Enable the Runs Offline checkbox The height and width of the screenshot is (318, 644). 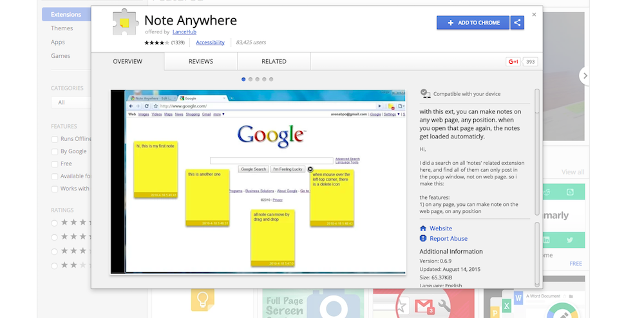(55, 139)
